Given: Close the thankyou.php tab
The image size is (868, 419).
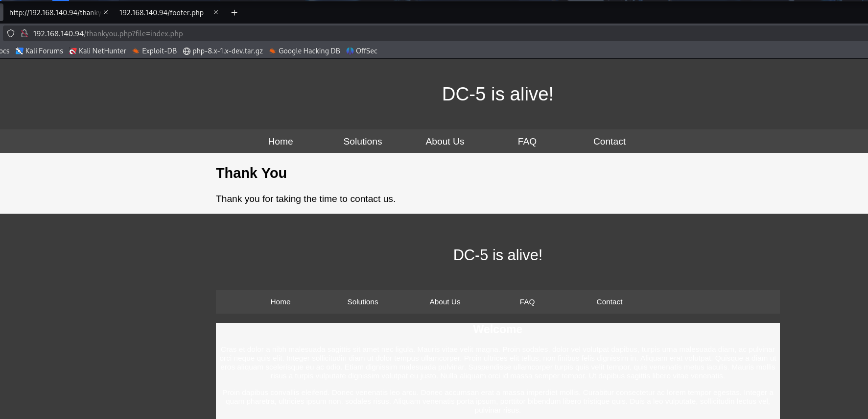Looking at the screenshot, I should pos(106,13).
